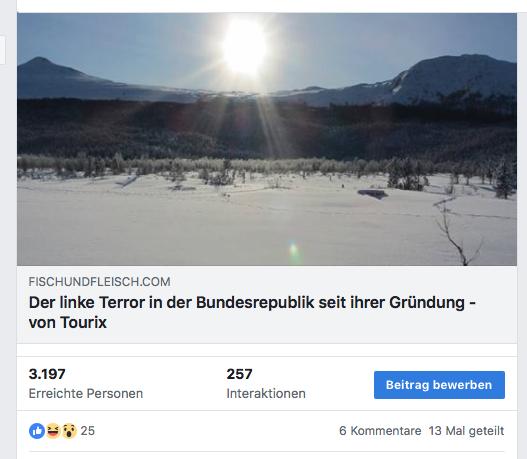Click the laughing Haha reaction emoji
This screenshot has width=527, height=459.
(x=53, y=431)
